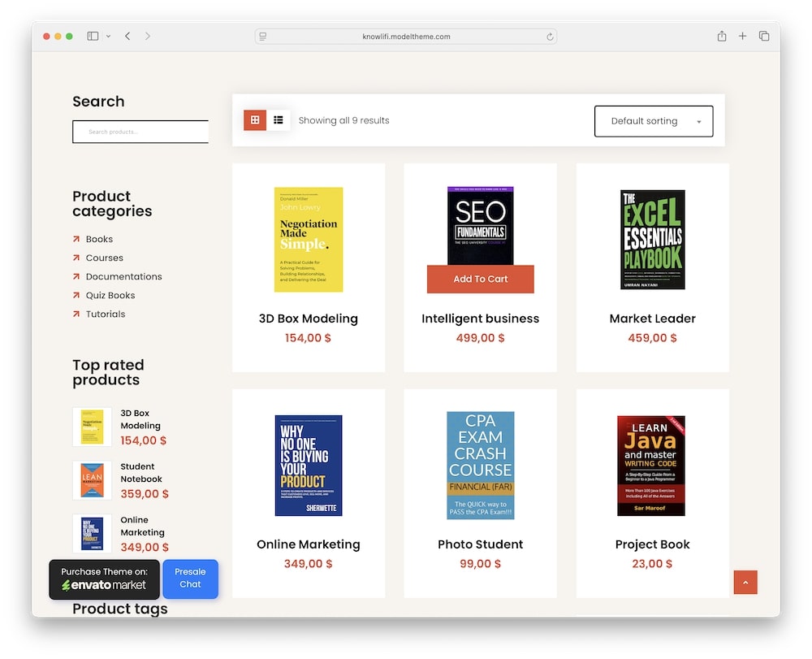The image size is (812, 659).
Task: Open reader page settings icon in address bar
Action: pyautogui.click(x=263, y=37)
